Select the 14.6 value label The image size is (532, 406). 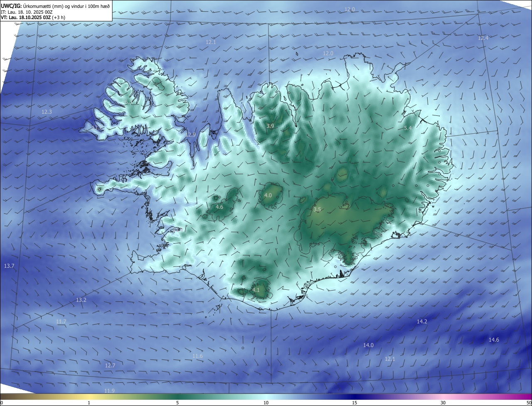point(494,340)
